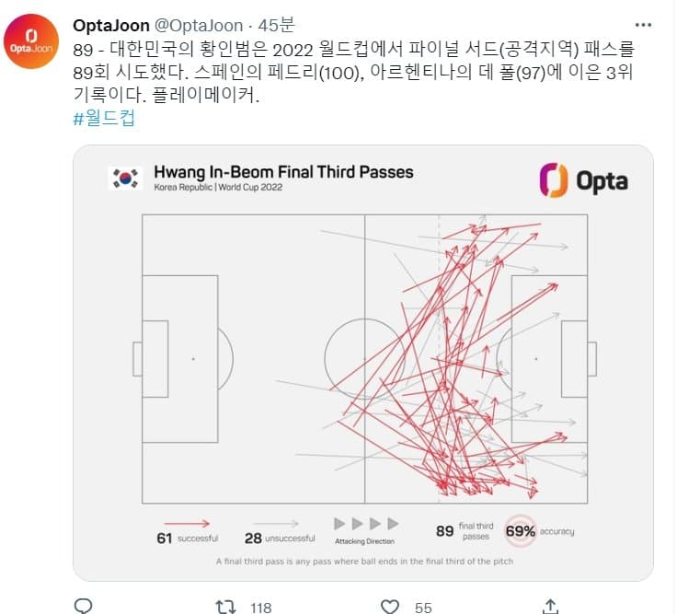Click the OptaJoon profile avatar
Viewport: 700px width, 614px height.
(31, 45)
